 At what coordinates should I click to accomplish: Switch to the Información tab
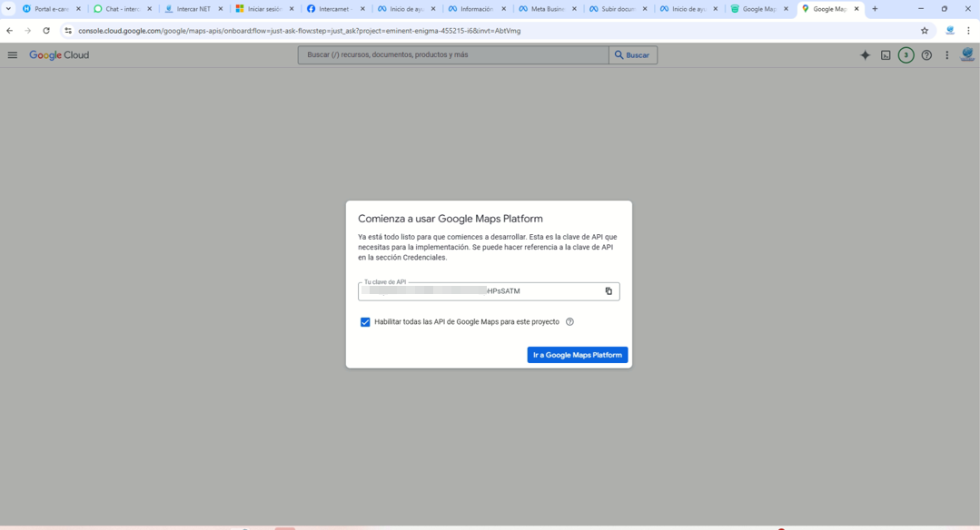click(477, 9)
